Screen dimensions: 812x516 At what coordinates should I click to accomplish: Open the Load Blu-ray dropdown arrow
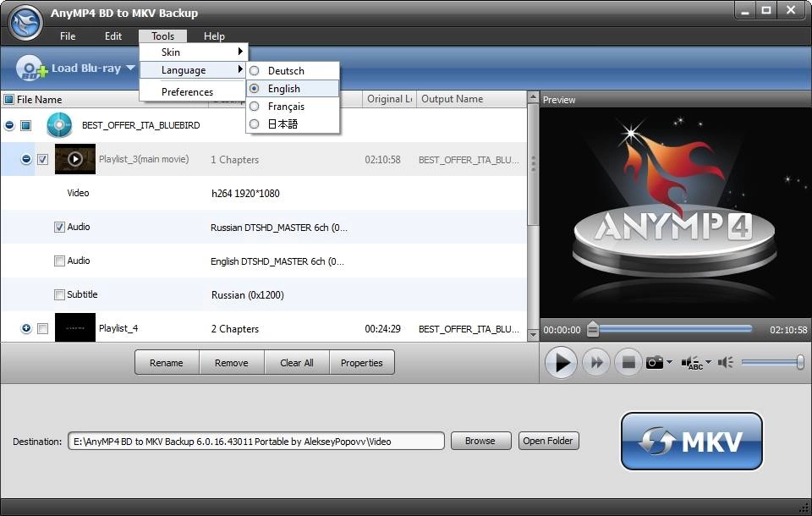[130, 68]
